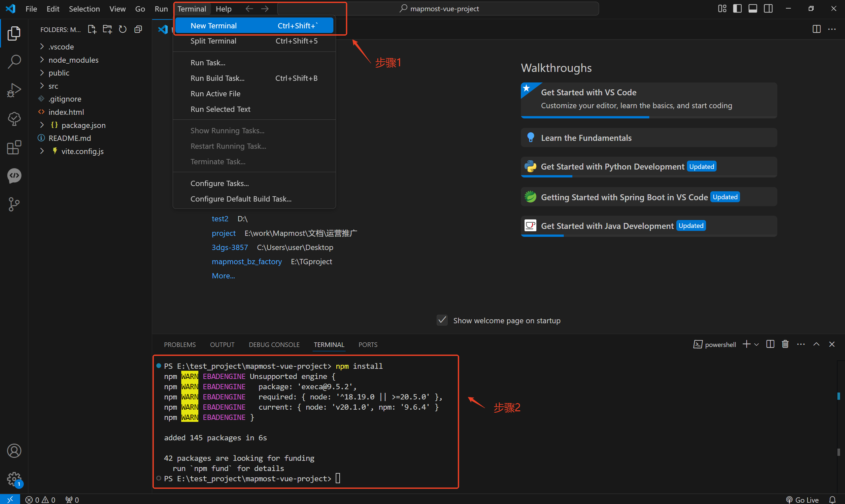This screenshot has width=845, height=504.
Task: Expand the package.json row chevron
Action: click(42, 125)
